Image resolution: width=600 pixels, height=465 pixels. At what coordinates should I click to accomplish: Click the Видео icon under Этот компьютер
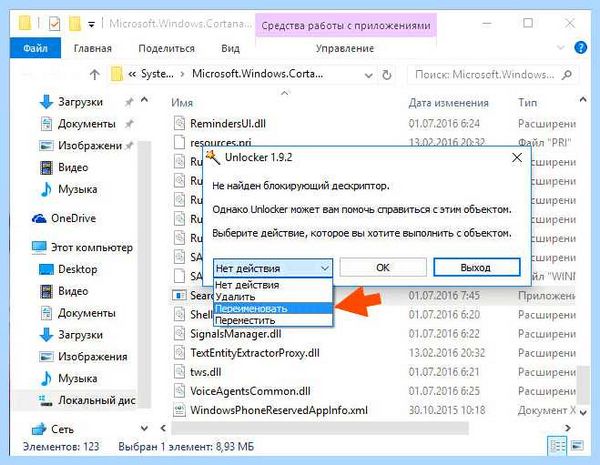tap(46, 291)
